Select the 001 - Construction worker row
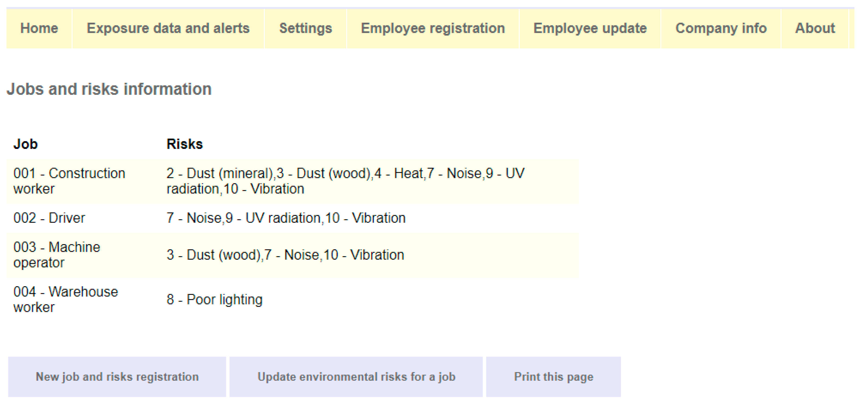The width and height of the screenshot is (868, 411). 69,181
